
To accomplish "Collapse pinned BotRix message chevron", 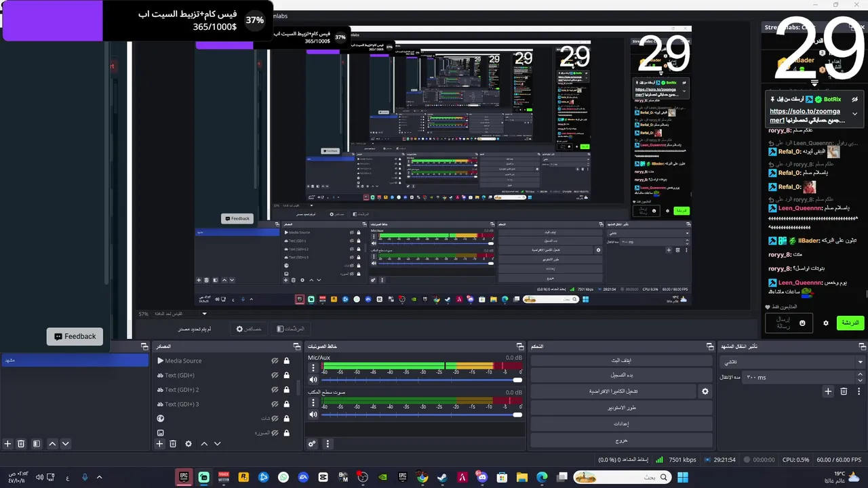I will click(x=854, y=114).
